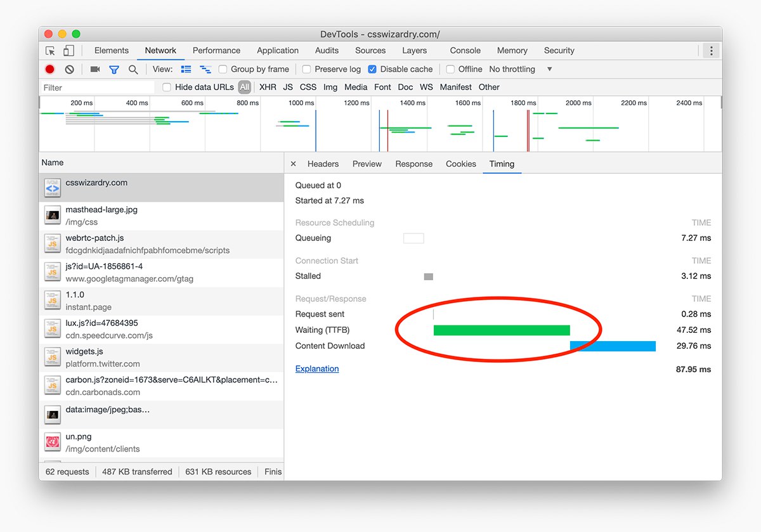Click the un.png image icon
This screenshot has width=761, height=532.
(x=52, y=443)
